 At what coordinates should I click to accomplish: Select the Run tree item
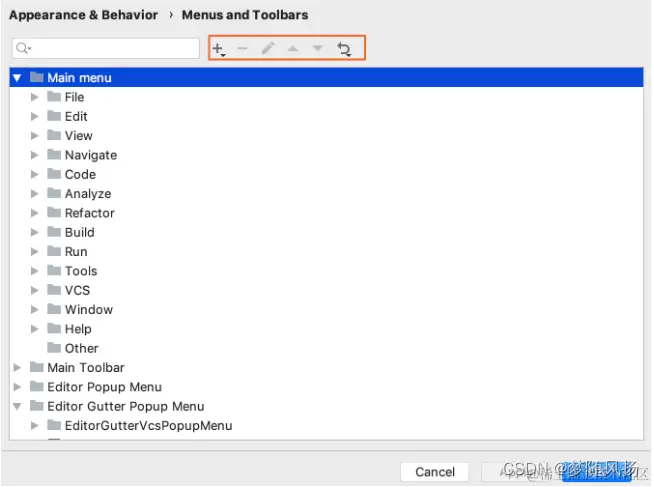pyautogui.click(x=76, y=251)
